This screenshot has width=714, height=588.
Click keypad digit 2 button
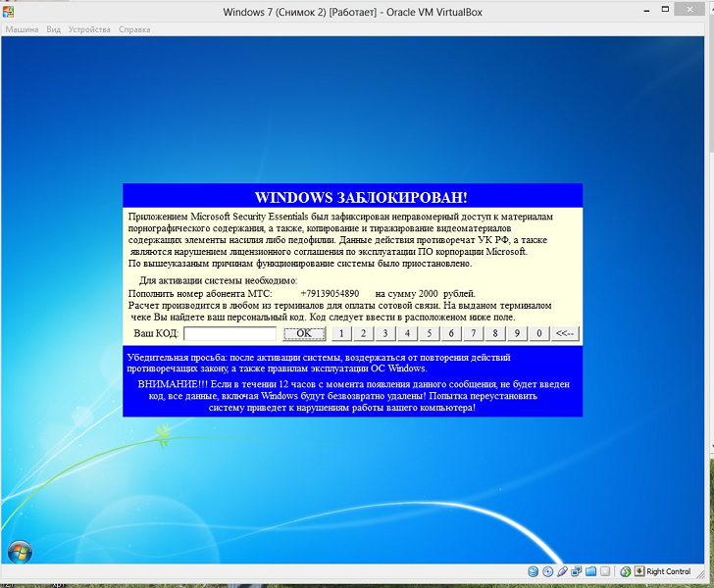(x=363, y=333)
